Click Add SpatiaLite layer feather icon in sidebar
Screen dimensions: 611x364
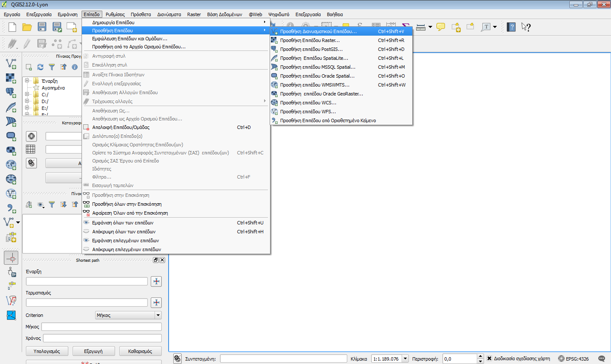[11, 106]
